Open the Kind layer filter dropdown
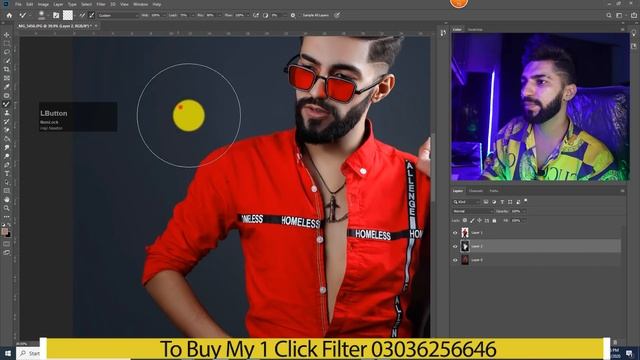The height and width of the screenshot is (360, 640). point(467,202)
